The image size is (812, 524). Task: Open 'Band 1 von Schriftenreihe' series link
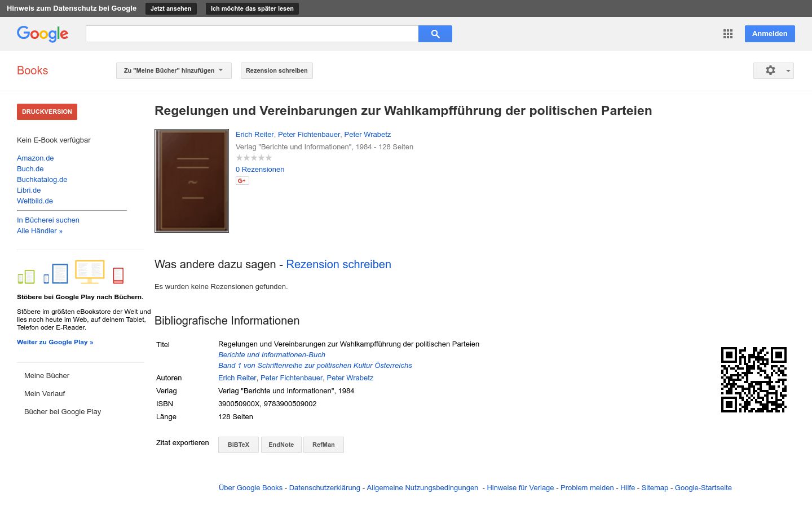(x=315, y=366)
